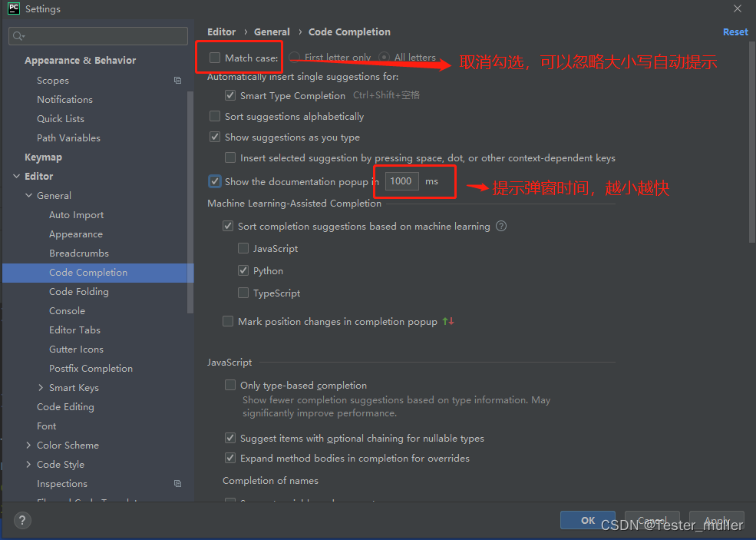This screenshot has height=540, width=756.
Task: Enable Sort suggestions alphabetically
Action: tap(215, 116)
